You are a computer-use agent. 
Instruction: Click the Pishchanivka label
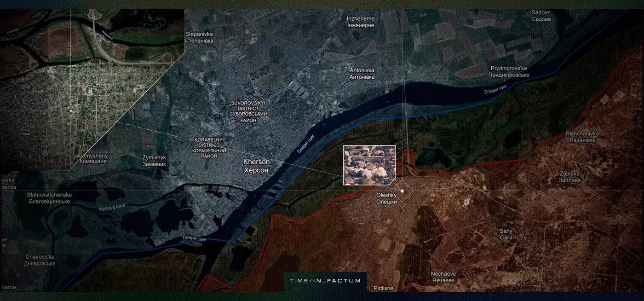point(582,137)
